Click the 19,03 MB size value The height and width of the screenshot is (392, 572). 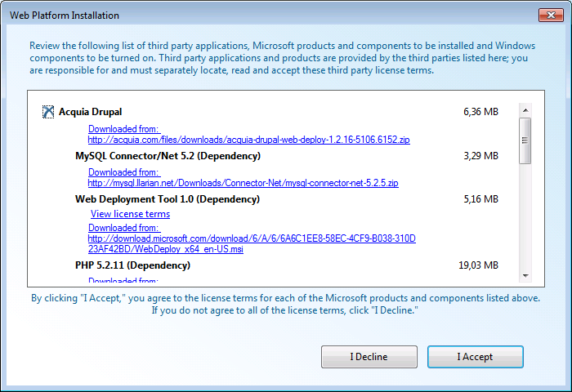pyautogui.click(x=478, y=265)
